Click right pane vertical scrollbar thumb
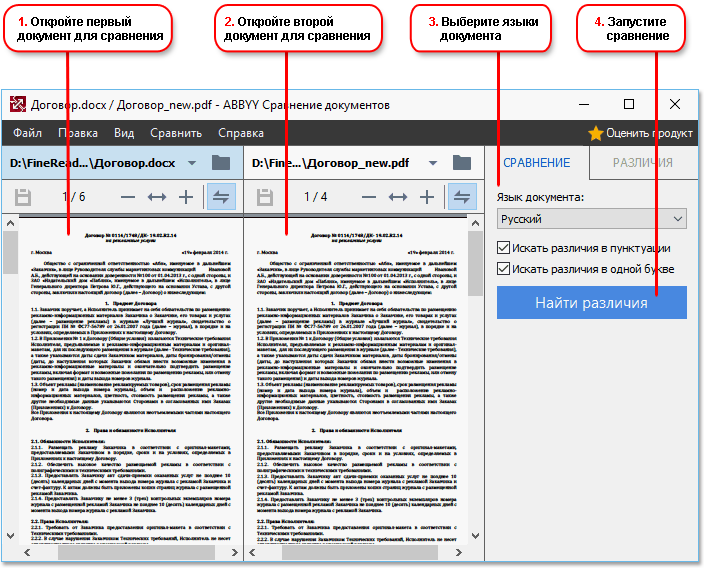The width and height of the screenshot is (710, 575). coord(475,264)
